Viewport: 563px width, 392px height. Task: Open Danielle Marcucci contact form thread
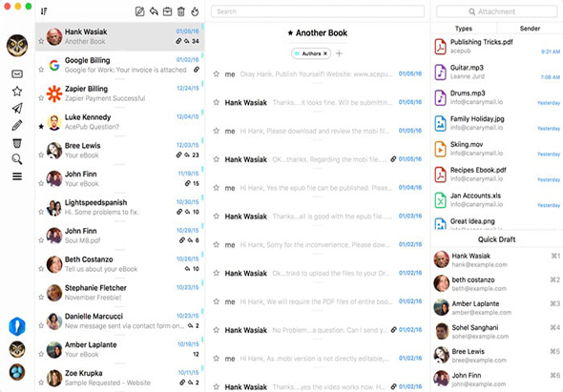(x=120, y=320)
